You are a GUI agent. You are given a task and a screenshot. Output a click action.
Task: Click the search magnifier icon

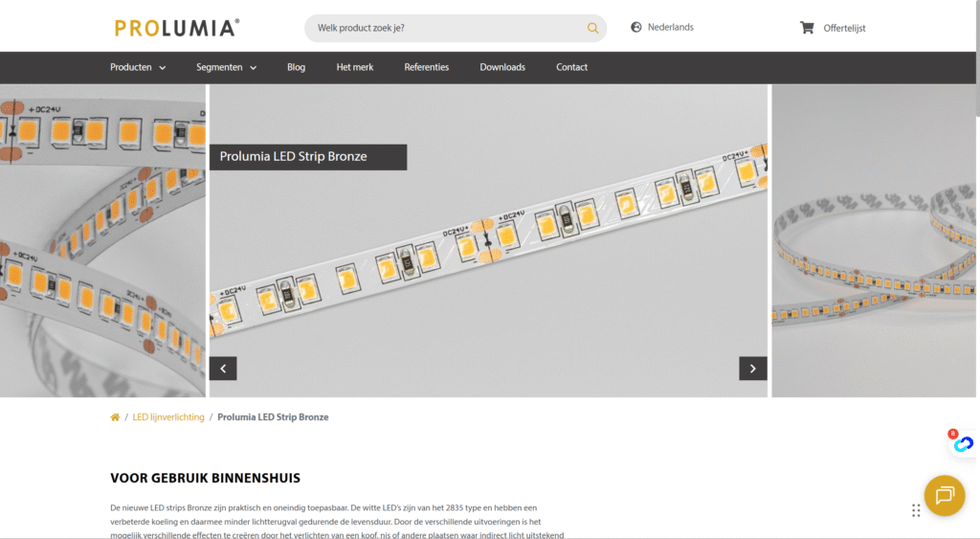[x=592, y=28]
